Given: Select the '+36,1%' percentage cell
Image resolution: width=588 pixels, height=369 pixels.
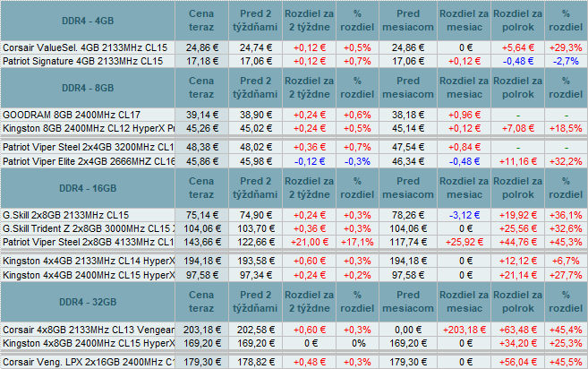Looking at the screenshot, I should click(x=566, y=215).
